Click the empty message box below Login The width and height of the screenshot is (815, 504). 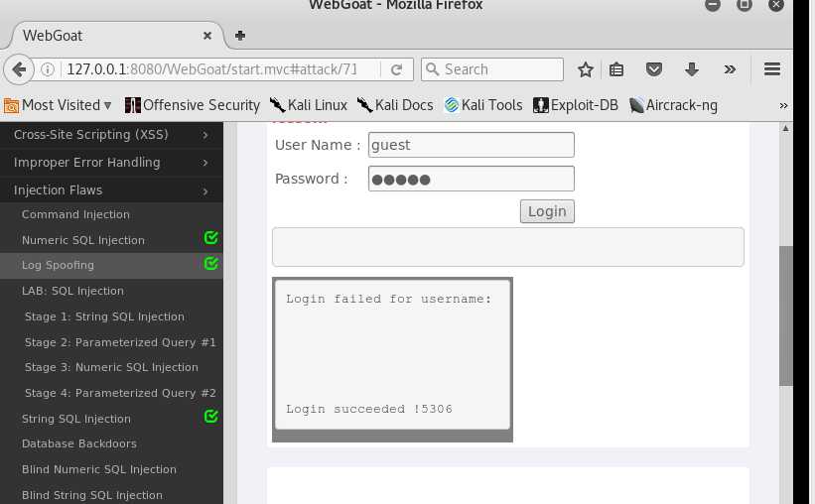point(508,247)
